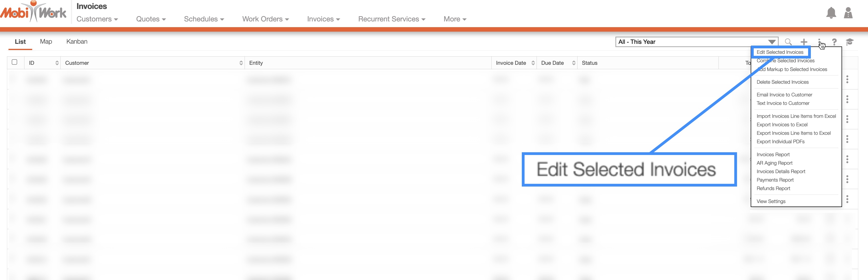Click the search magnifier icon
This screenshot has height=280, width=868.
pyautogui.click(x=788, y=42)
